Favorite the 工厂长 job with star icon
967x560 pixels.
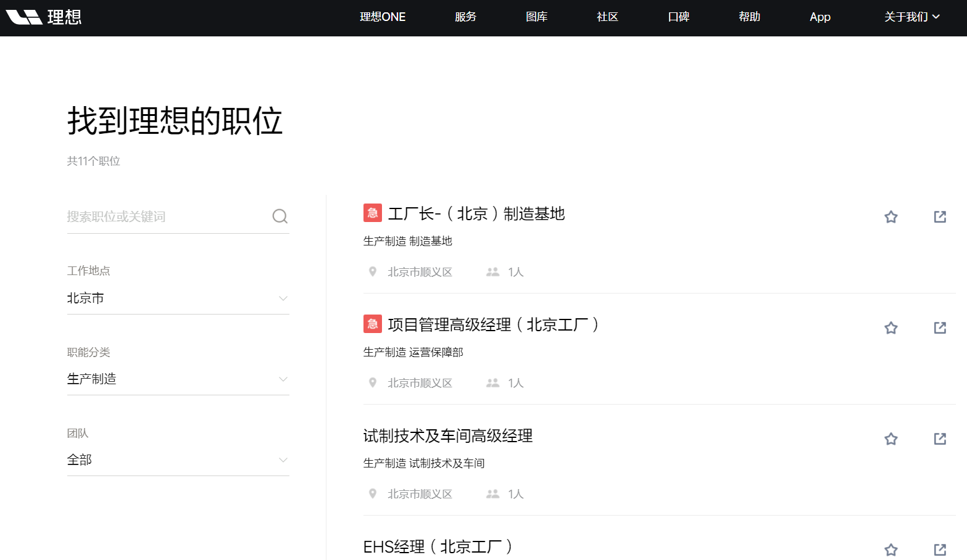pos(890,217)
